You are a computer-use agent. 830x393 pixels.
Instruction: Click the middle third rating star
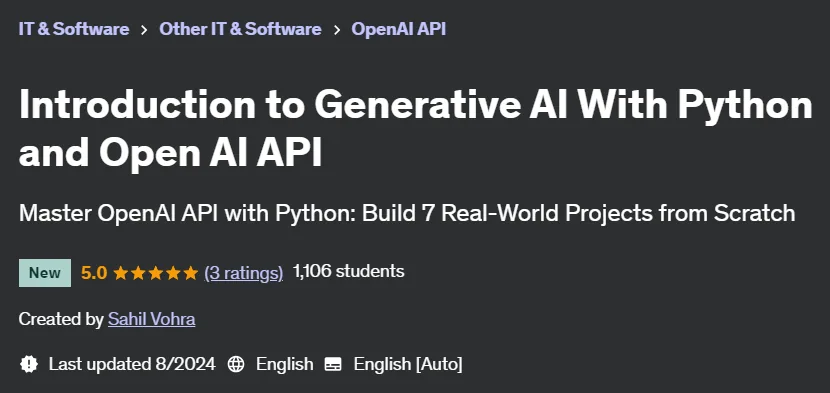pos(156,273)
